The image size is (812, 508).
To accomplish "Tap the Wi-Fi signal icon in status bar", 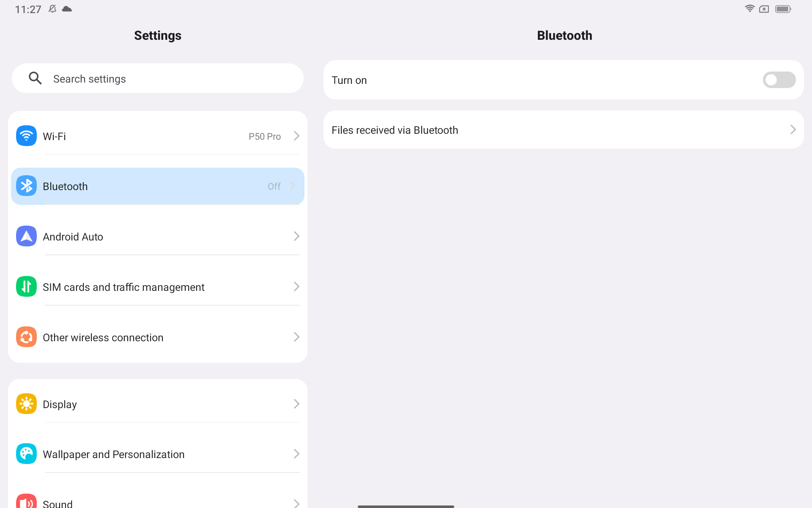I will click(749, 9).
